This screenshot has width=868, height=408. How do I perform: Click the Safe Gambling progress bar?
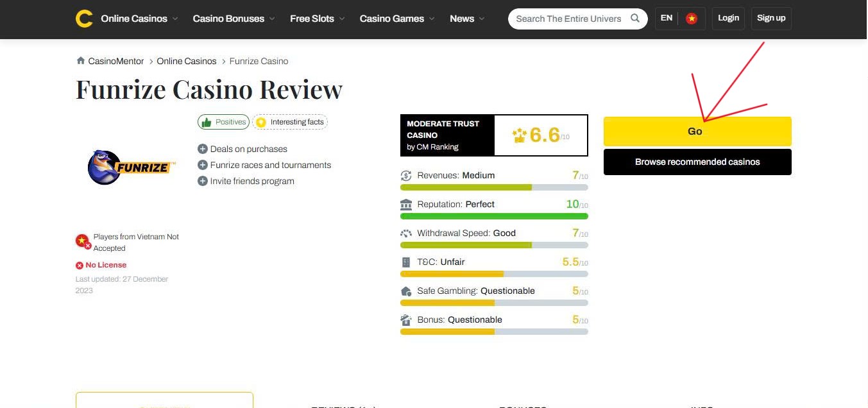(494, 303)
